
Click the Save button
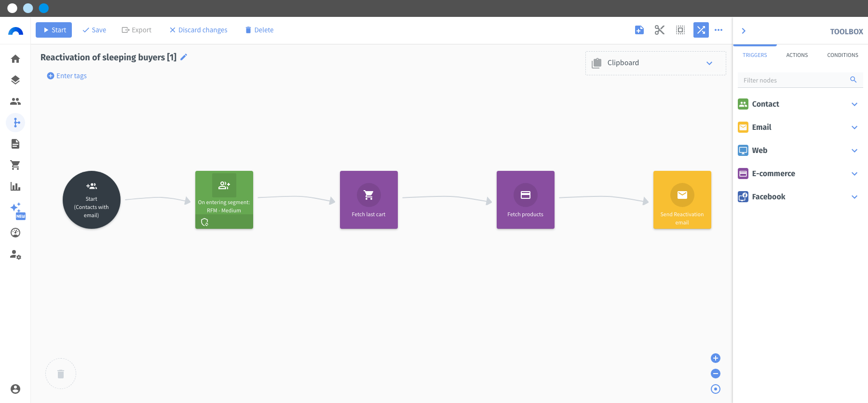[94, 30]
